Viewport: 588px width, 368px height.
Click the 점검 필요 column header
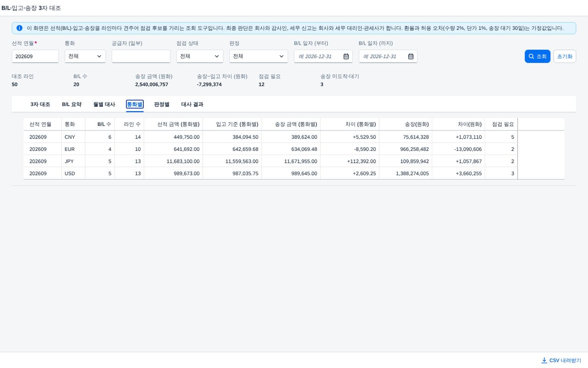pos(501,124)
